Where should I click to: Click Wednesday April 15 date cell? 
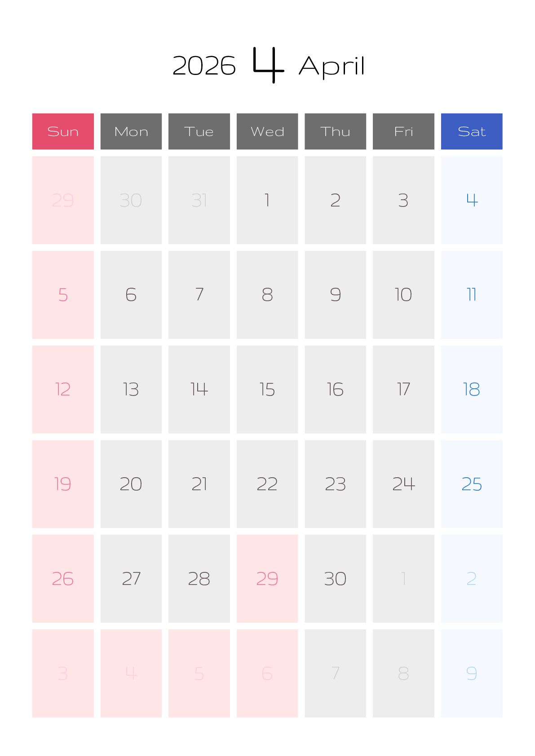(267, 389)
